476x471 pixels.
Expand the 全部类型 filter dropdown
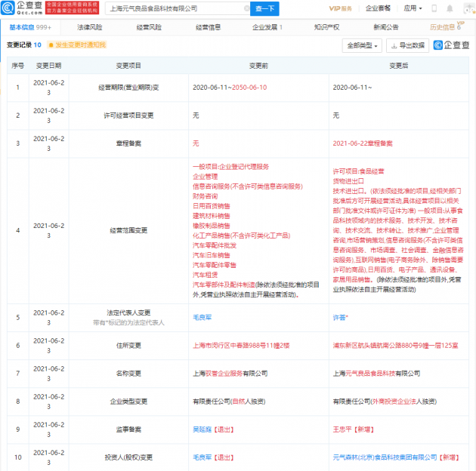tap(362, 46)
